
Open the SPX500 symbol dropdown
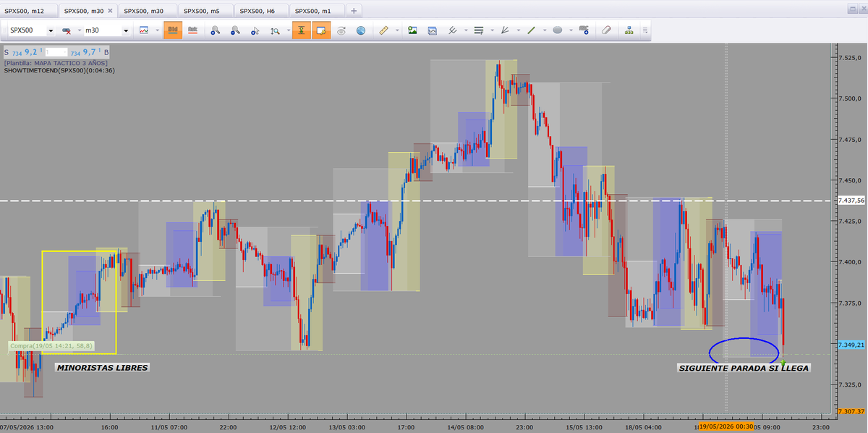point(51,30)
